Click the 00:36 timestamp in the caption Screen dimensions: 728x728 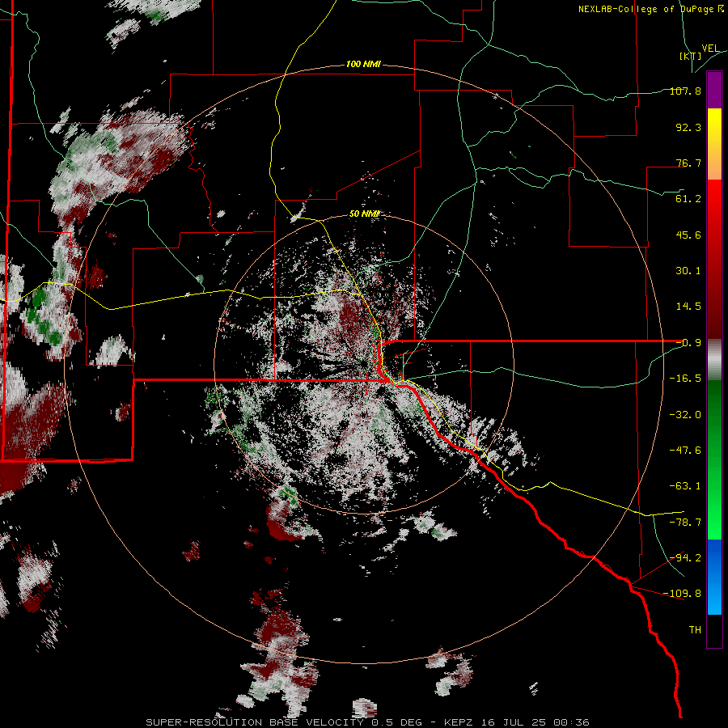(574, 722)
